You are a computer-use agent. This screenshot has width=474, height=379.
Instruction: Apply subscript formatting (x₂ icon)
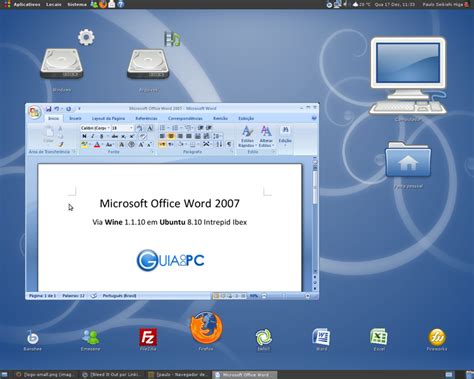click(x=123, y=136)
